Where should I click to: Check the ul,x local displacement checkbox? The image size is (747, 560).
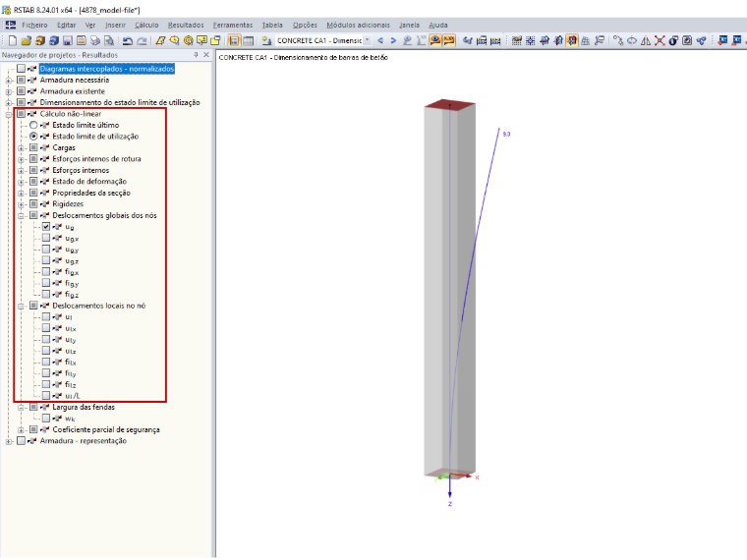point(46,328)
